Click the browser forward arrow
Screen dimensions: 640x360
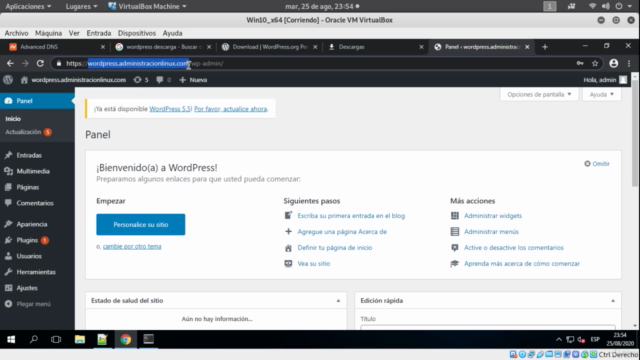coord(25,63)
